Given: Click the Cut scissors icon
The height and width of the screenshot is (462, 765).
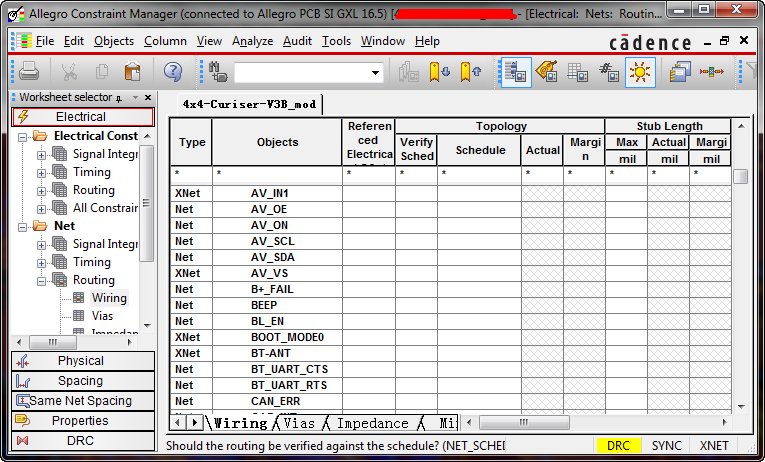Looking at the screenshot, I should 69,72.
